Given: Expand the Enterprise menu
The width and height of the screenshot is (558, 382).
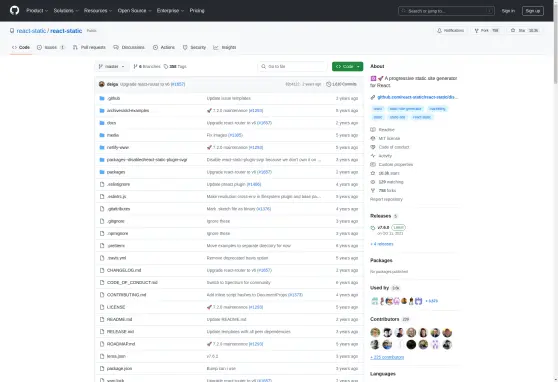Looking at the screenshot, I should 170,11.
